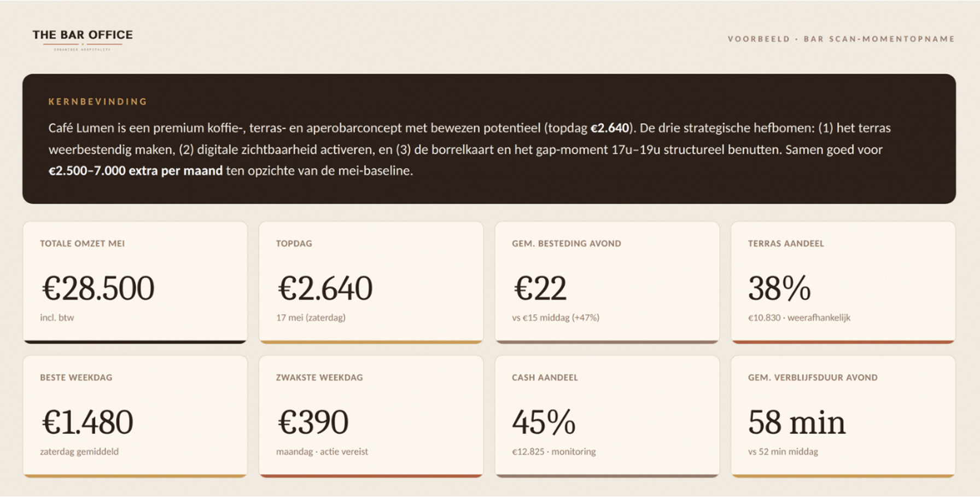The height and width of the screenshot is (497, 980).
Task: Click the Zwakste Weekdag €390 card
Action: point(371,417)
